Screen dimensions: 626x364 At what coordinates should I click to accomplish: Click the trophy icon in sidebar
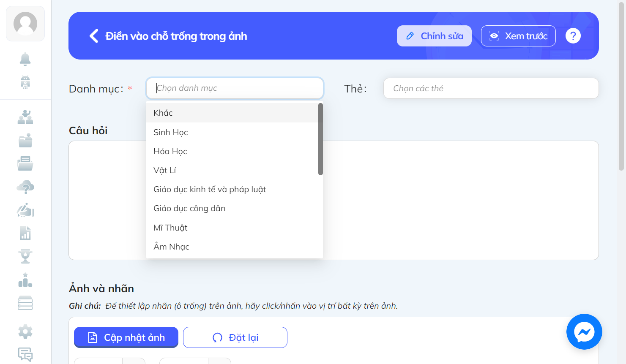[x=25, y=256]
